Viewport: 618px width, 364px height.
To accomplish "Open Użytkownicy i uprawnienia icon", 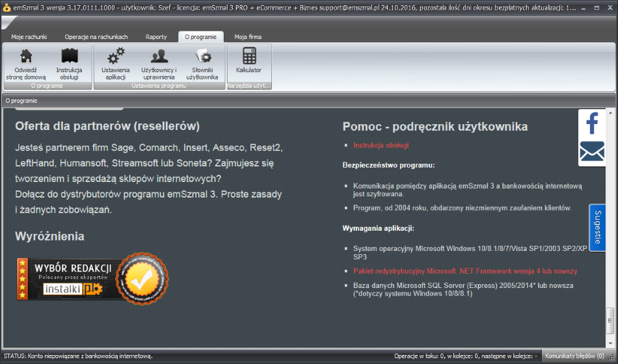I will 159,64.
